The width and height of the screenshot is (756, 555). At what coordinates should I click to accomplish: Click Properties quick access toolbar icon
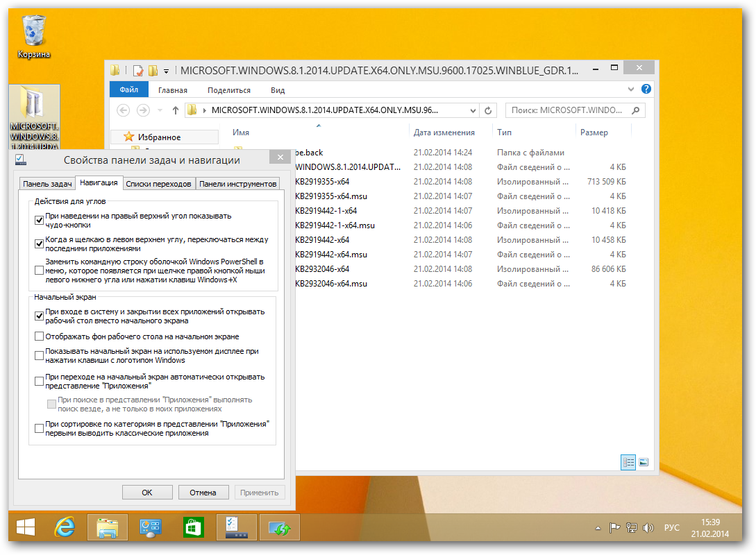coord(138,70)
